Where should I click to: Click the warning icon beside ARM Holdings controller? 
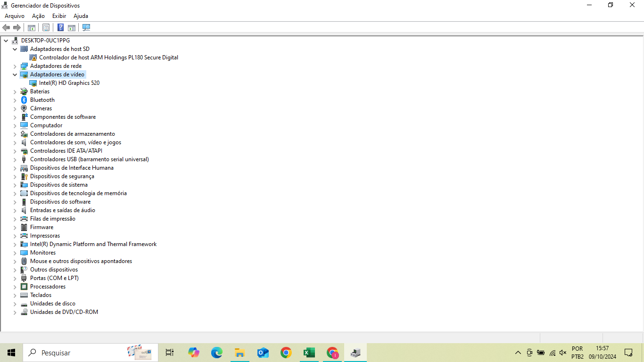coord(33,58)
